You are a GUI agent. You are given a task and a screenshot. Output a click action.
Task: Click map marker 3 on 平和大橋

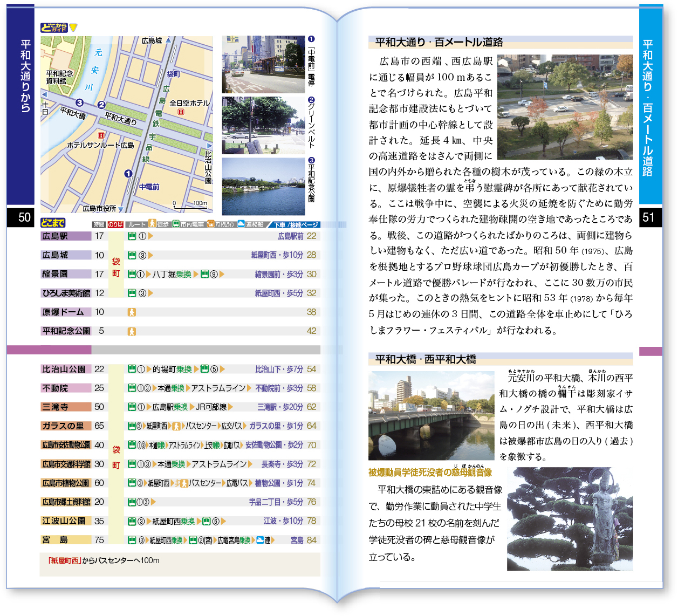coord(79,102)
